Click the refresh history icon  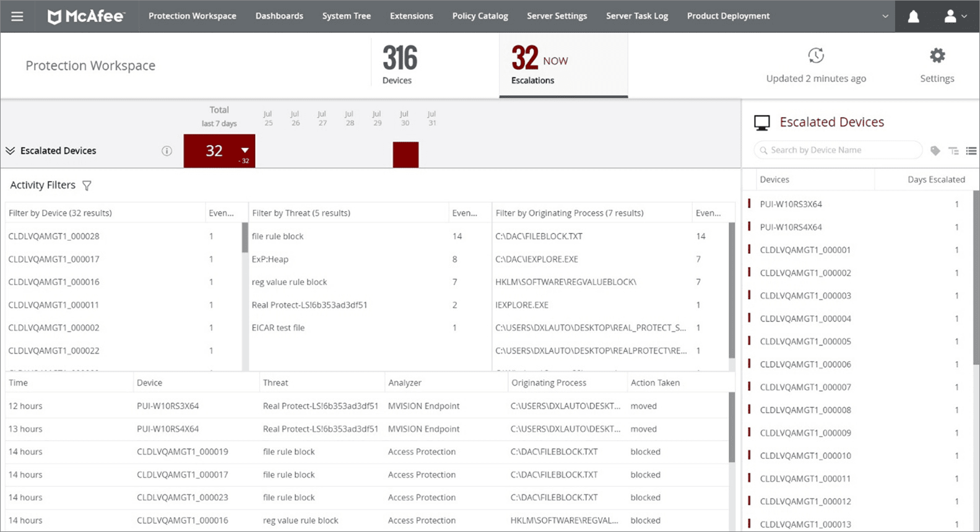pos(816,56)
